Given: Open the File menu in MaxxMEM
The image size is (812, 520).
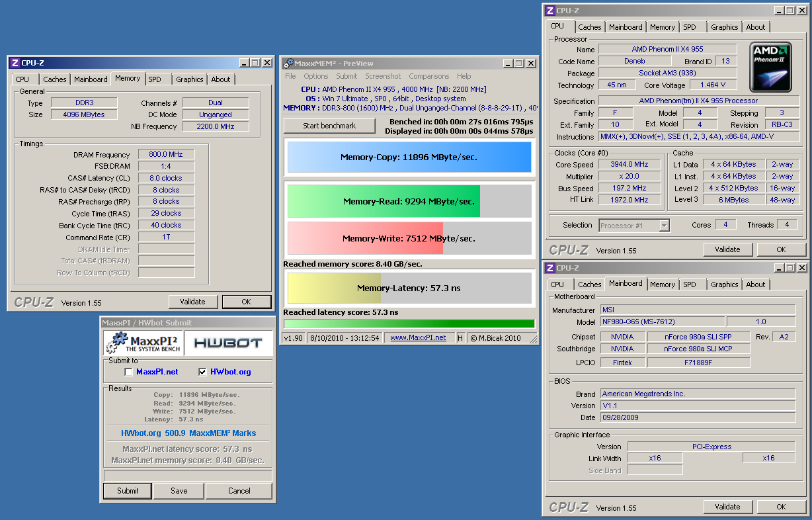Looking at the screenshot, I should point(290,76).
